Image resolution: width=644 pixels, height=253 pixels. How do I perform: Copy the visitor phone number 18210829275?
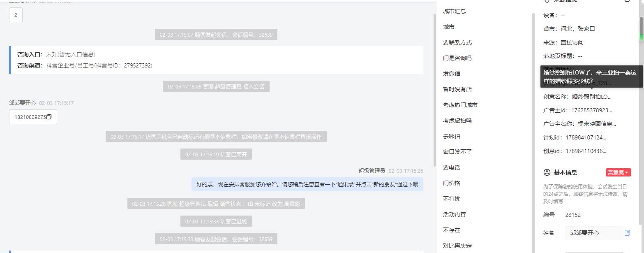tap(49, 117)
